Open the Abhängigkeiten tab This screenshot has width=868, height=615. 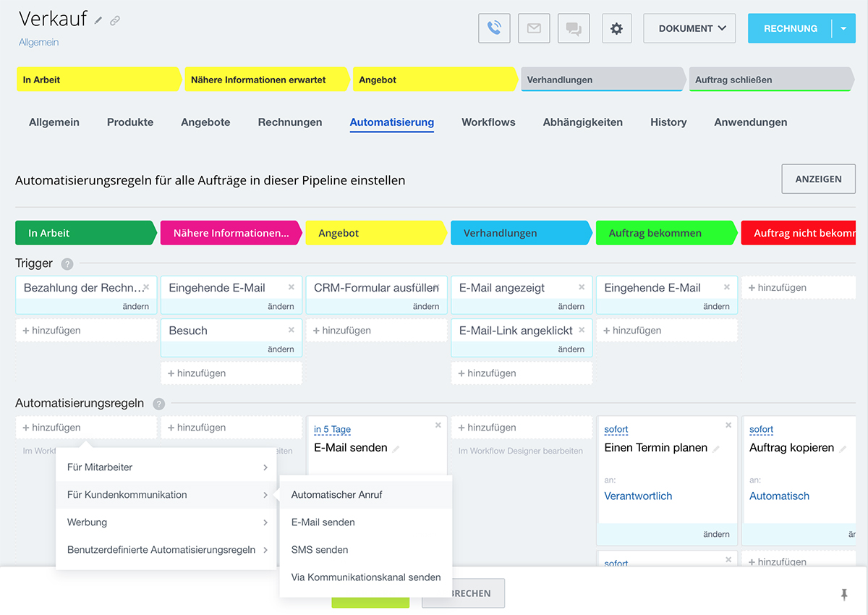click(583, 122)
